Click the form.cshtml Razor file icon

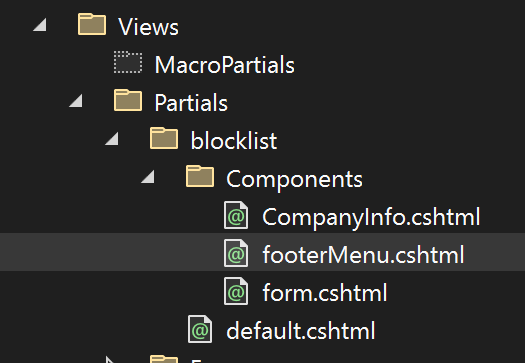[236, 291]
